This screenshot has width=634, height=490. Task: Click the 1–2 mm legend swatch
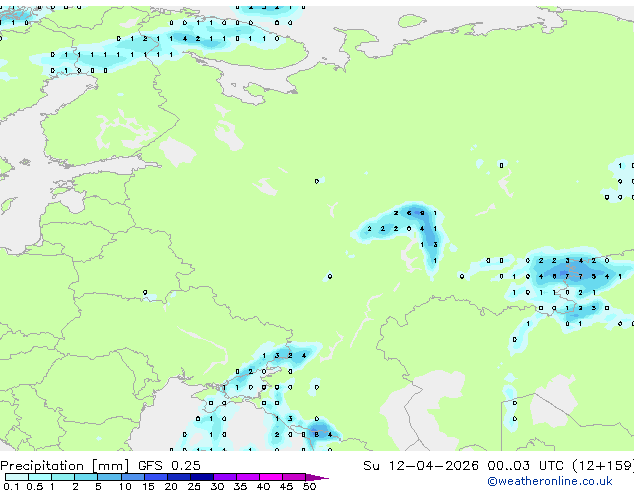pyautogui.click(x=63, y=477)
